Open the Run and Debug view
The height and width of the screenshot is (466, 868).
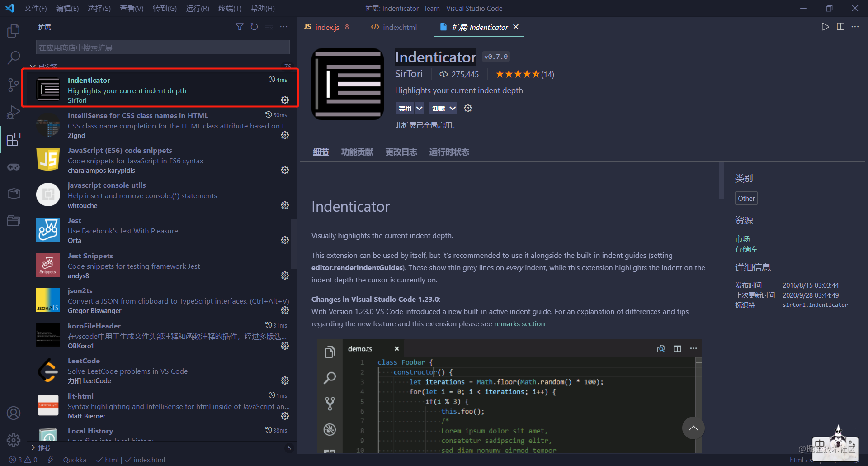(14, 112)
